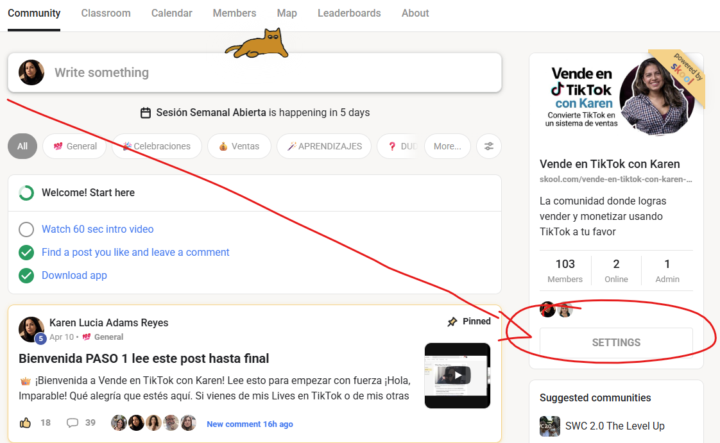Click the Vende en TikTok con Karen banner image

tap(616, 98)
